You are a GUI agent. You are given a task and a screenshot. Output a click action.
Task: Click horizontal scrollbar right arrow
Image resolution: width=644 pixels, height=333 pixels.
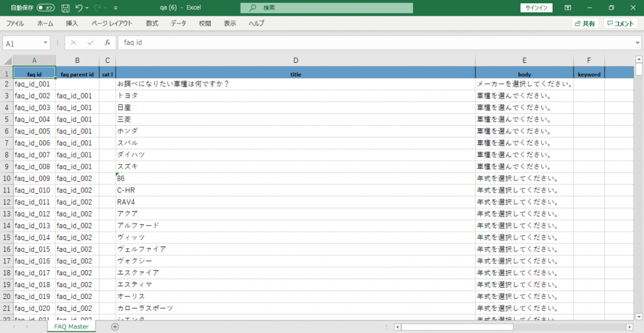(x=630, y=327)
